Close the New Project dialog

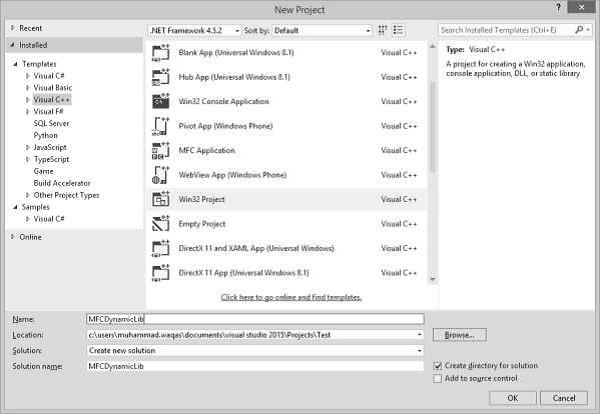581,7
